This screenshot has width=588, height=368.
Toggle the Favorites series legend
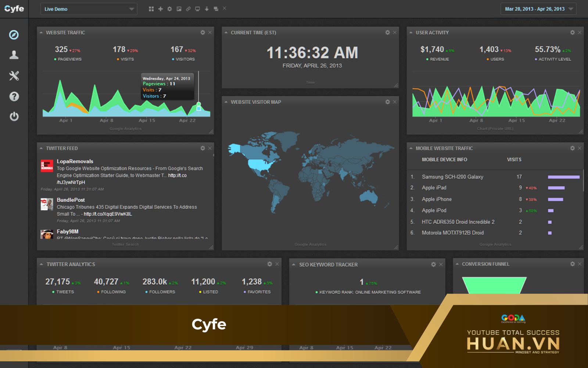click(257, 292)
